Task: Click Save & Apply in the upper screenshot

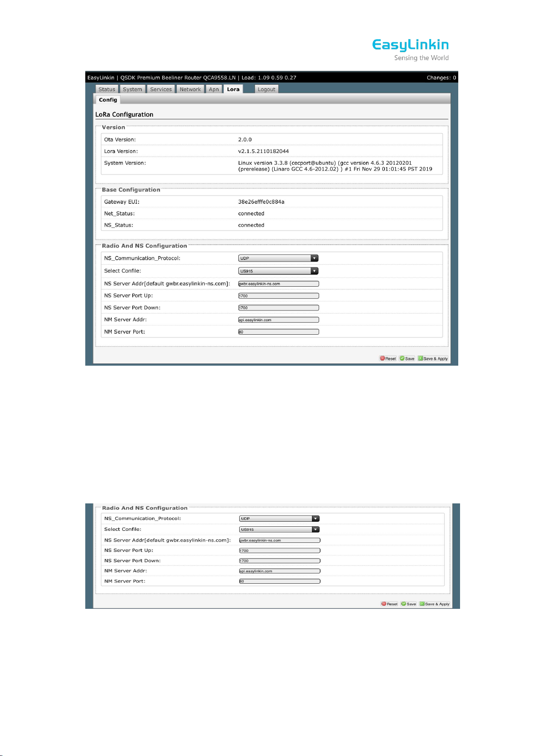Action: click(433, 358)
